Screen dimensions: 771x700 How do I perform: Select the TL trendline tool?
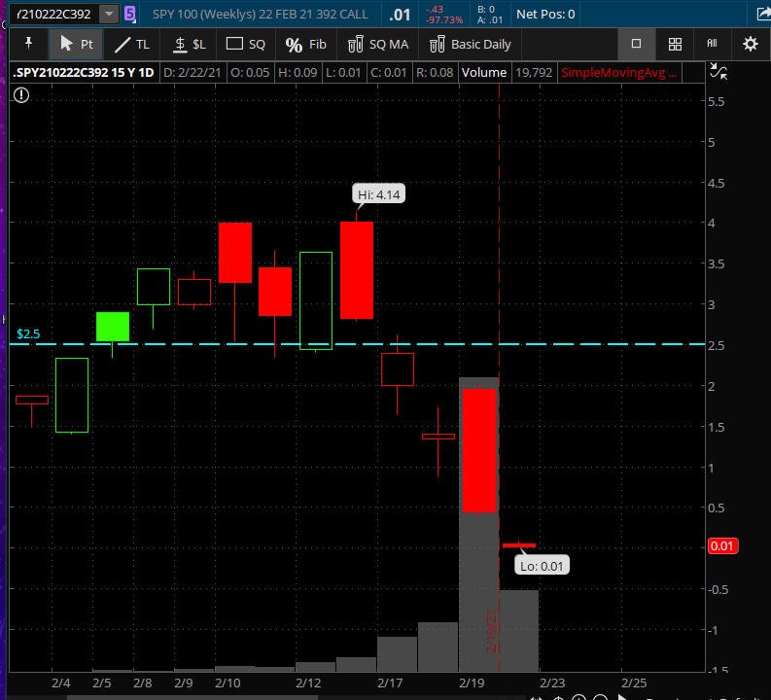tap(131, 45)
